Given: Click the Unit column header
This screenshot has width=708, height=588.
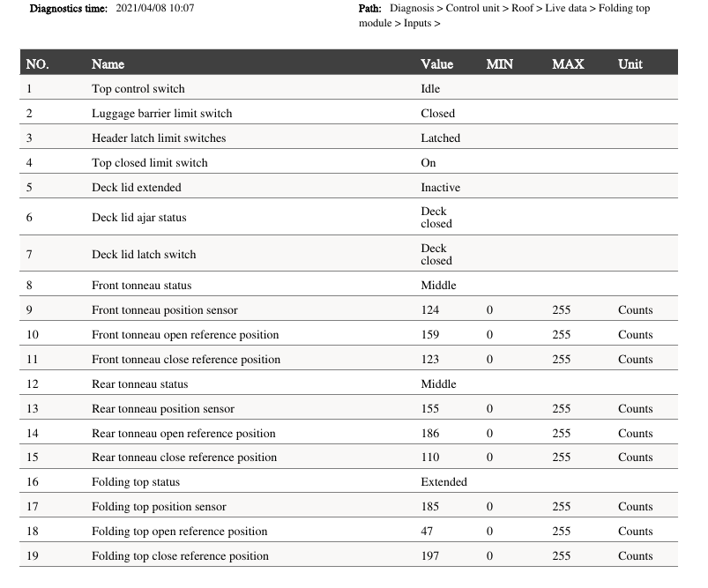Looking at the screenshot, I should pos(630,64).
